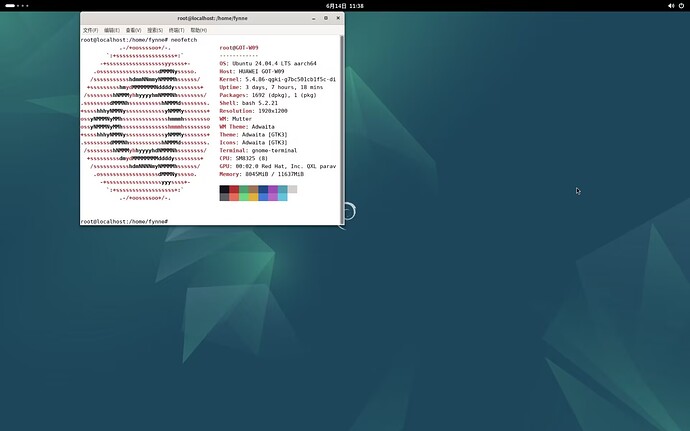The width and height of the screenshot is (690, 431).
Task: Maximize the terminal window
Action: pos(326,18)
